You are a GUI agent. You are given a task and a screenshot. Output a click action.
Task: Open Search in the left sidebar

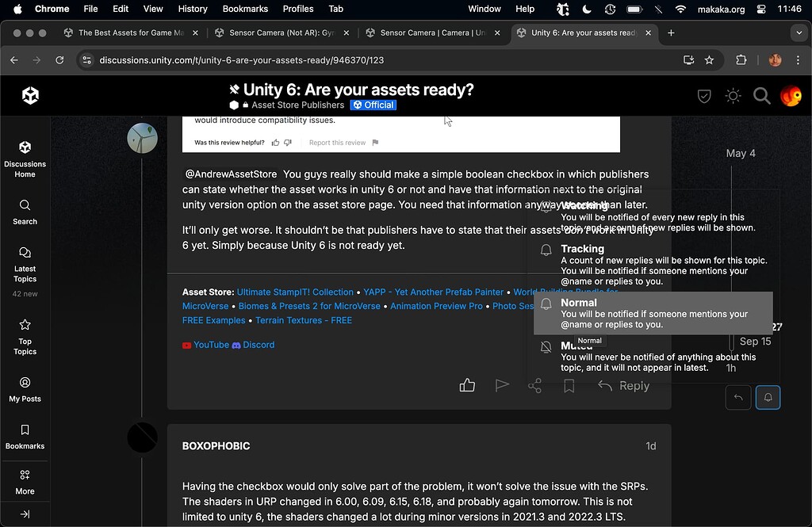pyautogui.click(x=25, y=212)
